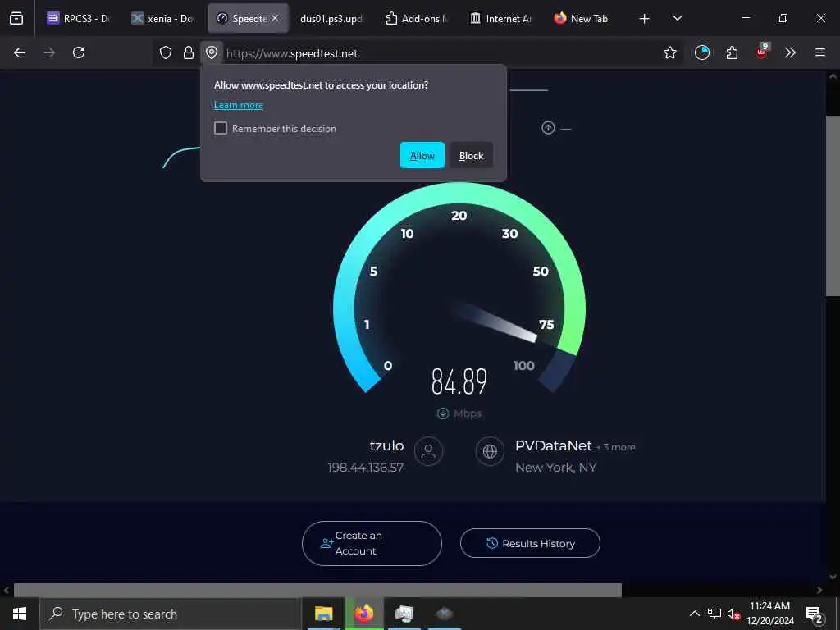840x630 pixels.
Task: Click the download Mbps arrow icon
Action: [x=442, y=413]
